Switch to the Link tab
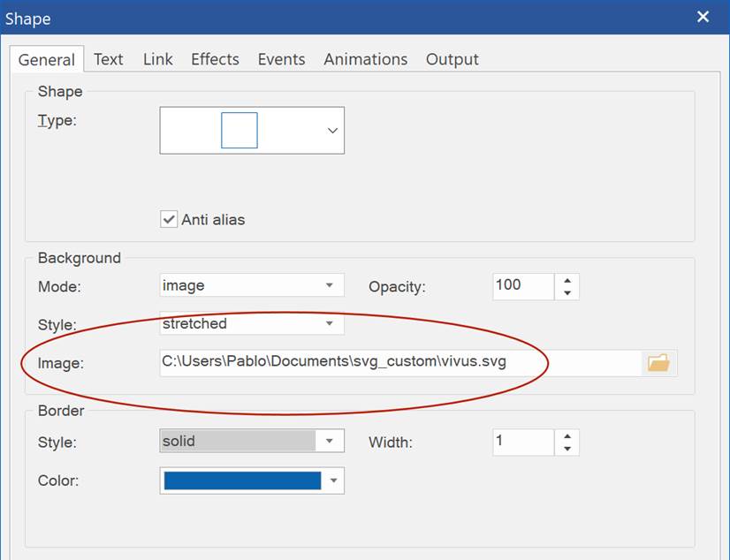Screen dimensions: 730x560 [158, 59]
